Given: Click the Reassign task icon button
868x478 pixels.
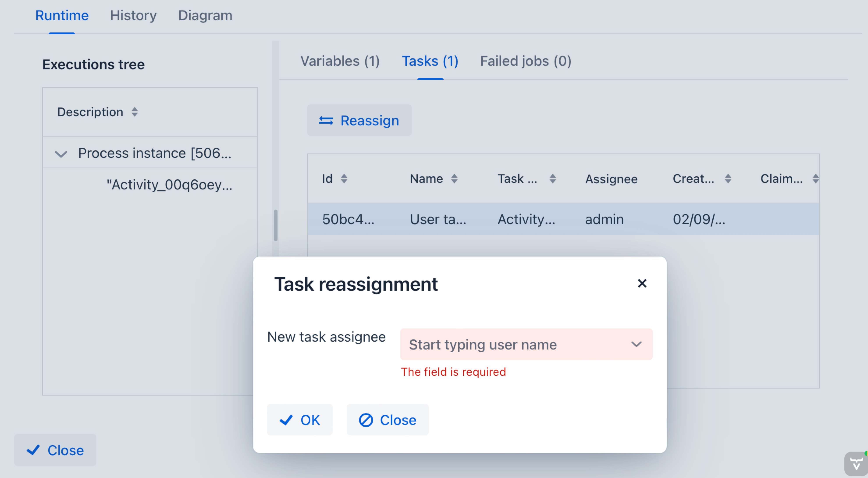Looking at the screenshot, I should click(x=325, y=121).
